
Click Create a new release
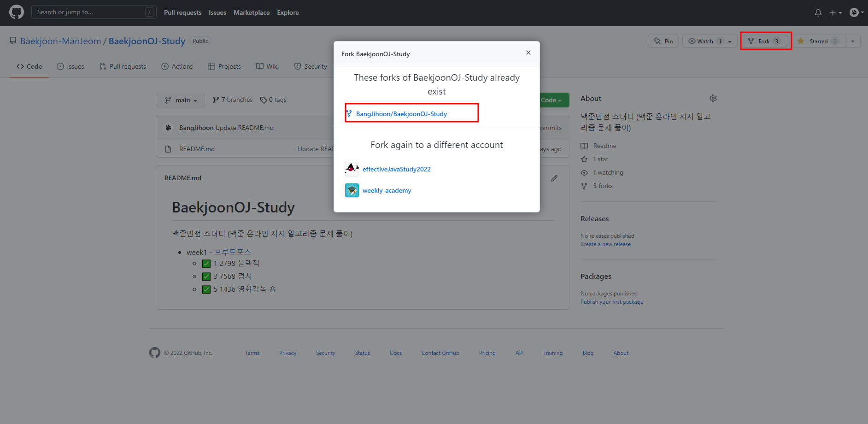click(605, 244)
